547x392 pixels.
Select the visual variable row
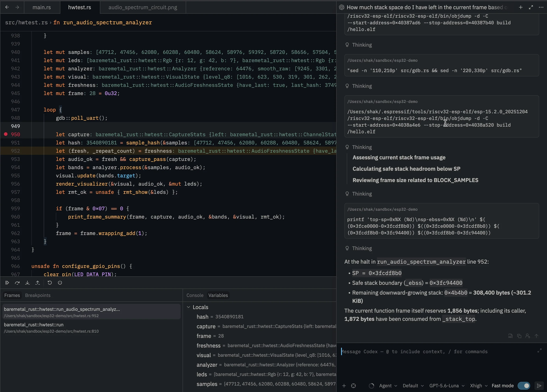coord(260,355)
